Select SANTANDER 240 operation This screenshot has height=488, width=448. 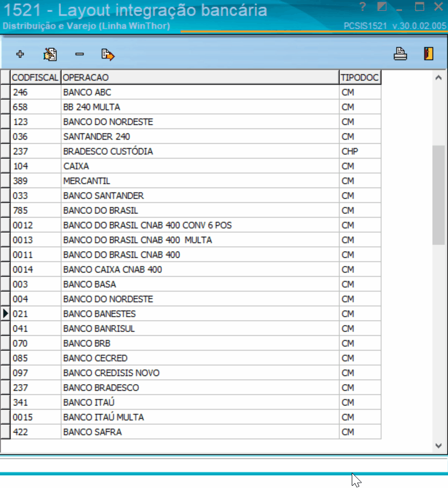tap(200, 137)
